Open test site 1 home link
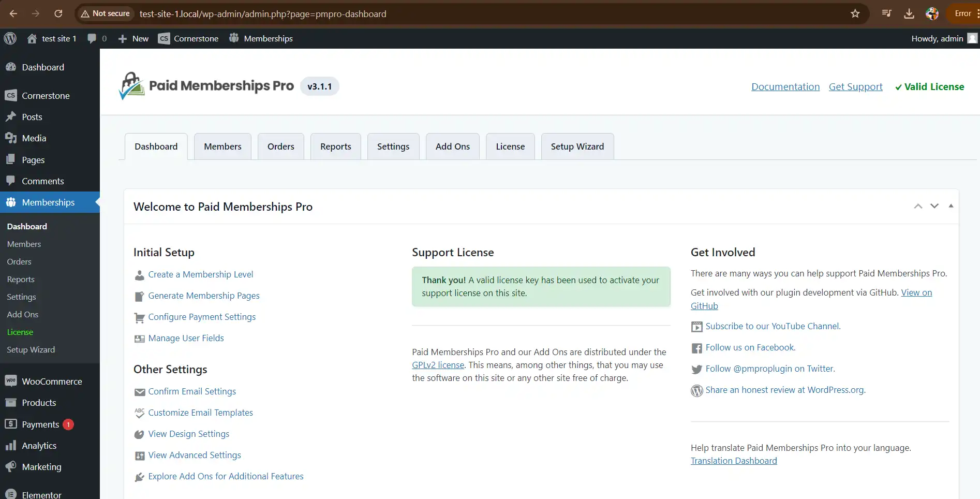The height and width of the screenshot is (499, 980). pos(52,38)
